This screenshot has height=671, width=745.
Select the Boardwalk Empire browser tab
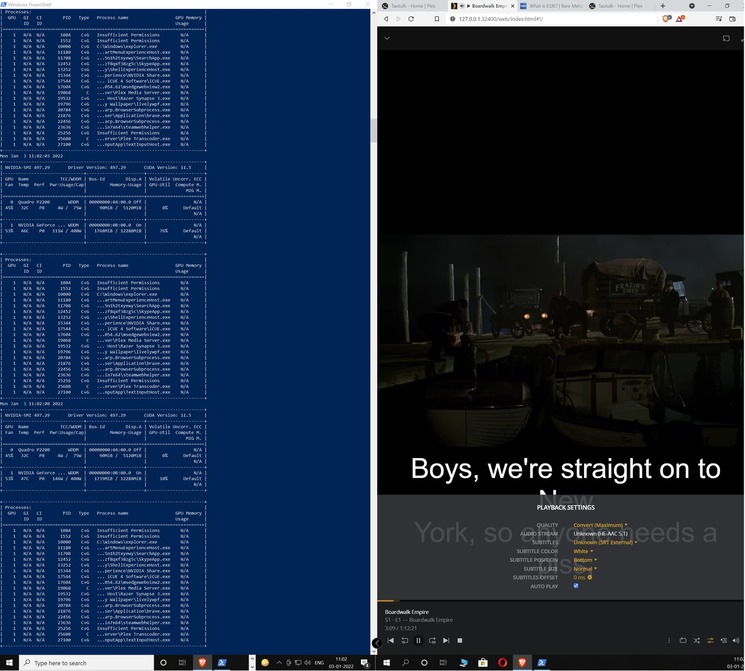(x=480, y=6)
